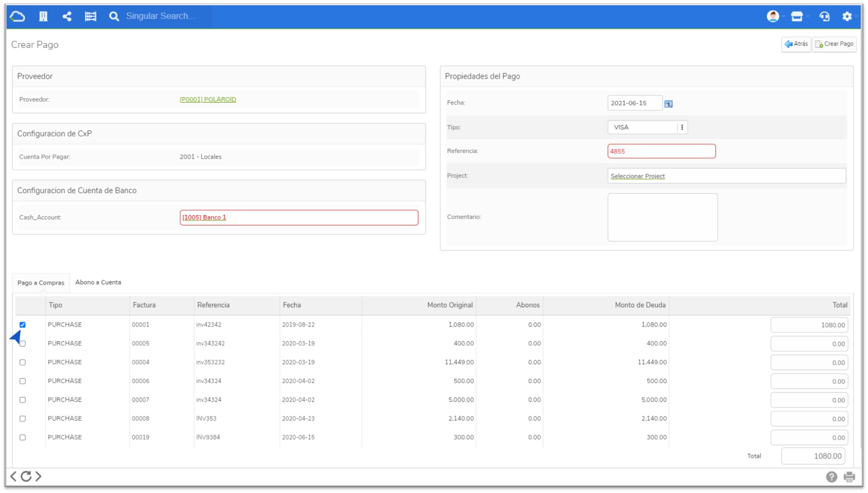This screenshot has height=493, width=868.
Task: Click the Crear Pago button
Action: (x=834, y=44)
